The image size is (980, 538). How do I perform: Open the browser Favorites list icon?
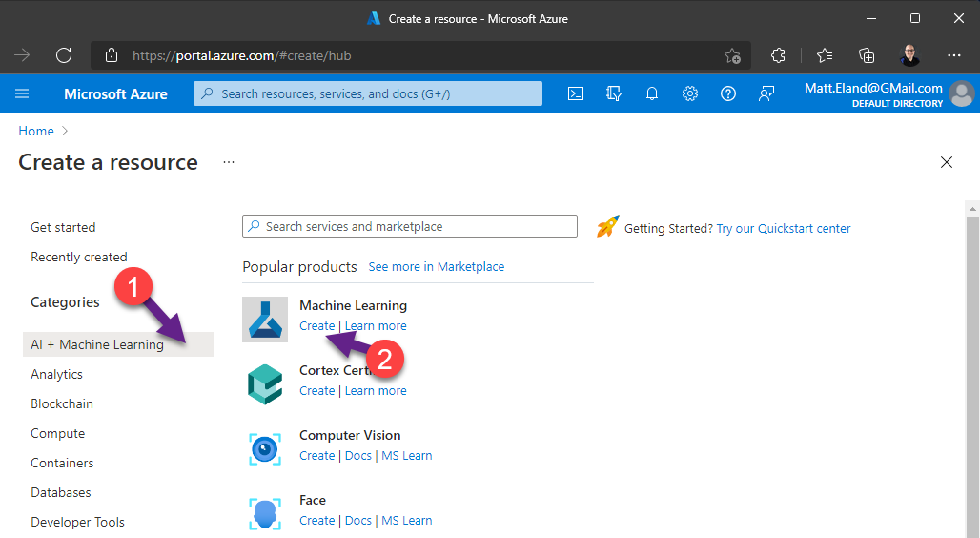tap(825, 55)
